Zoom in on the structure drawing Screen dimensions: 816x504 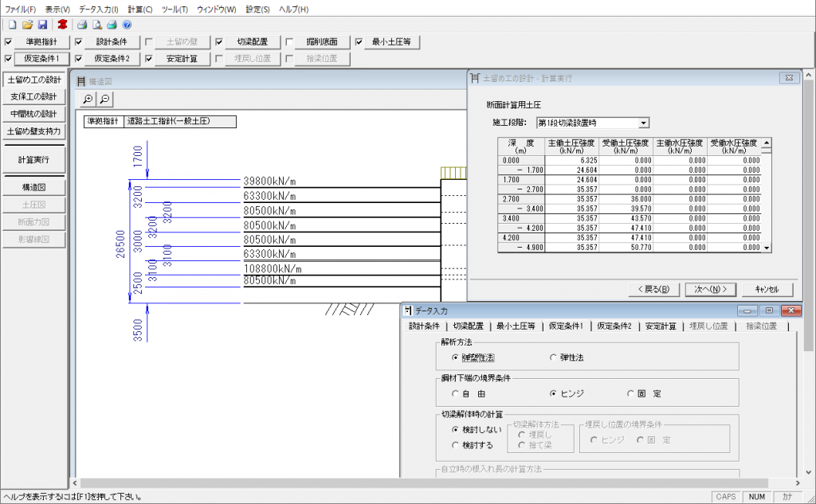87,99
